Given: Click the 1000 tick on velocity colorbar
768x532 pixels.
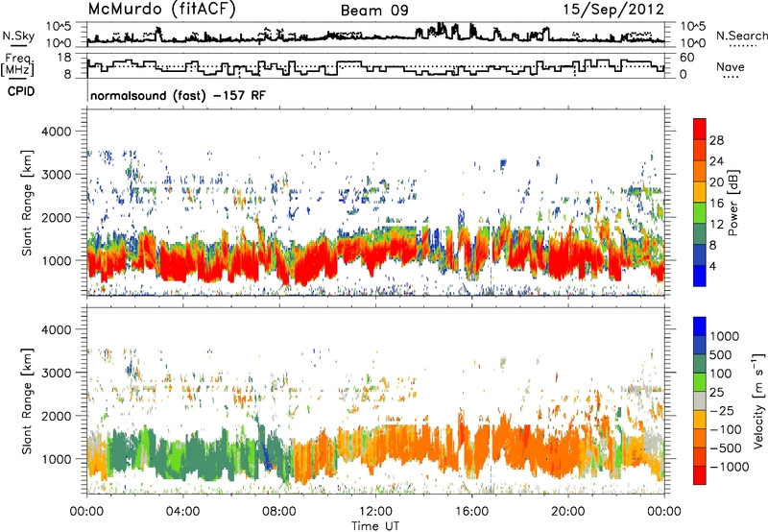Looking at the screenshot, I should 724,336.
